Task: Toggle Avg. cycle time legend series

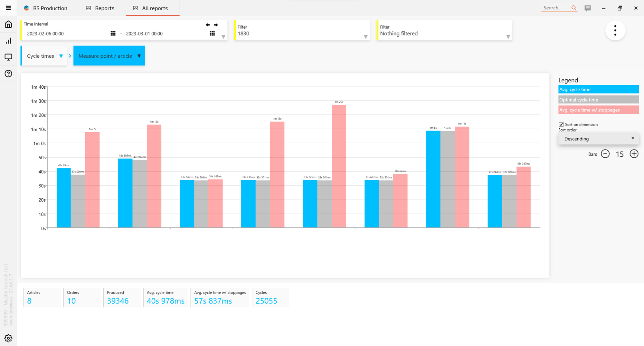Action: 598,89
